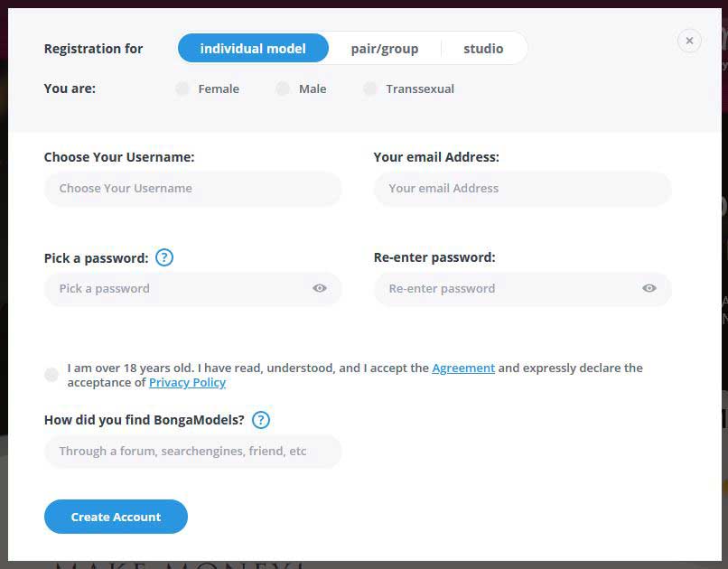Click the Re-enter password field
This screenshot has height=569, width=728.
tap(506, 288)
